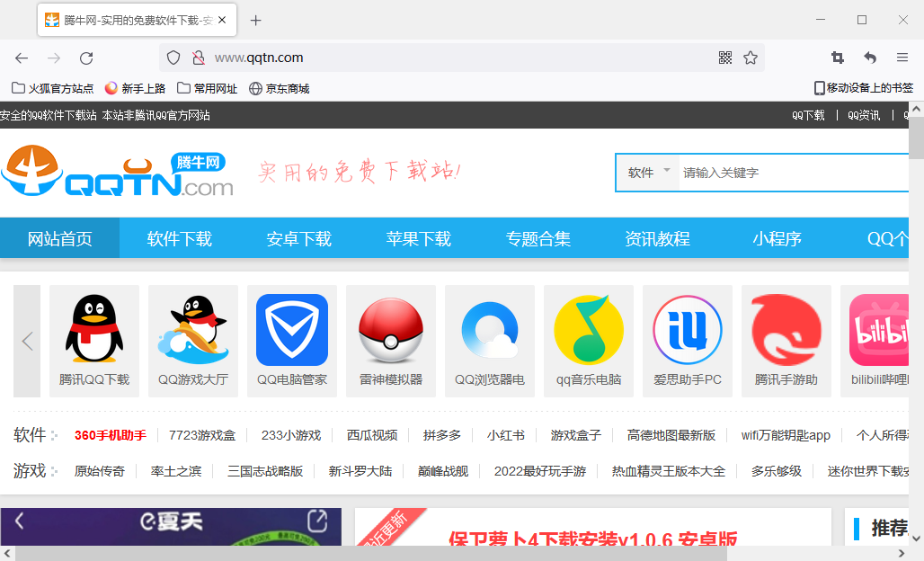Open the 雷神模拟器 pokeball icon
Screen dimensions: 924x561
click(391, 330)
